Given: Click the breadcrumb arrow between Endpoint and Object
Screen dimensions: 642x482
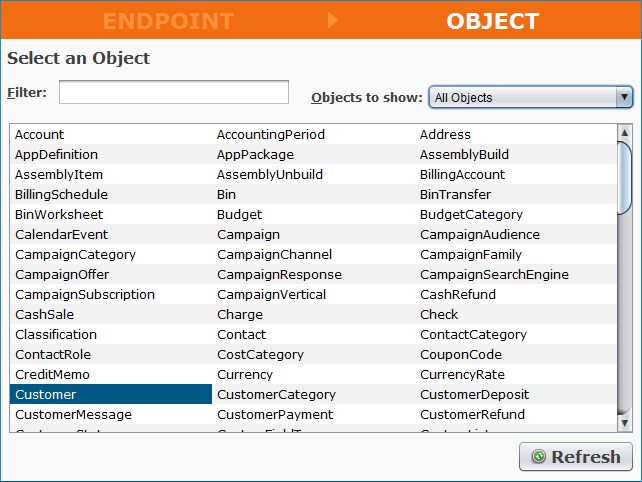Looking at the screenshot, I should coord(333,20).
